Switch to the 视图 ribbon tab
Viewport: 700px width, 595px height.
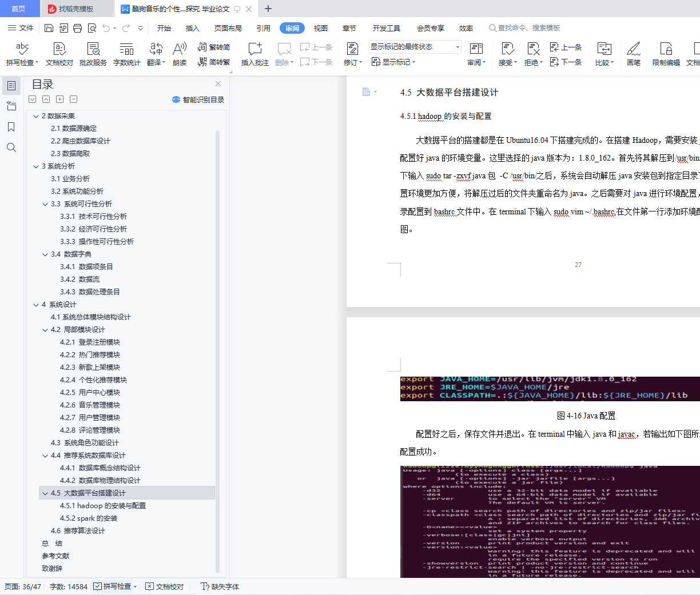[x=321, y=28]
